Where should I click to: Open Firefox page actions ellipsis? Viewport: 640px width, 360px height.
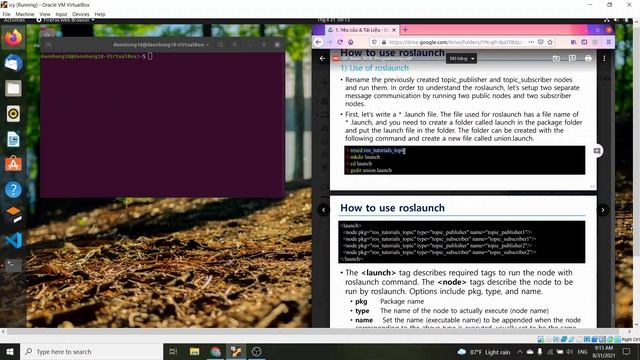pos(531,42)
